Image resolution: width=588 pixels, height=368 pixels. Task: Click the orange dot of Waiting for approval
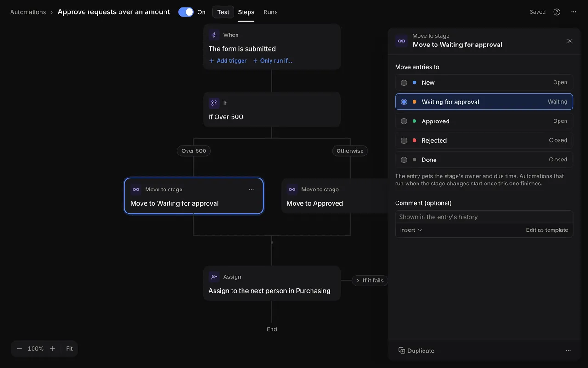414,102
